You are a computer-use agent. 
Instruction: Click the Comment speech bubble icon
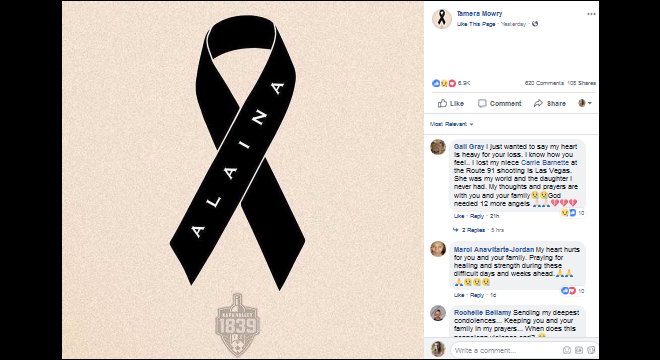482,103
